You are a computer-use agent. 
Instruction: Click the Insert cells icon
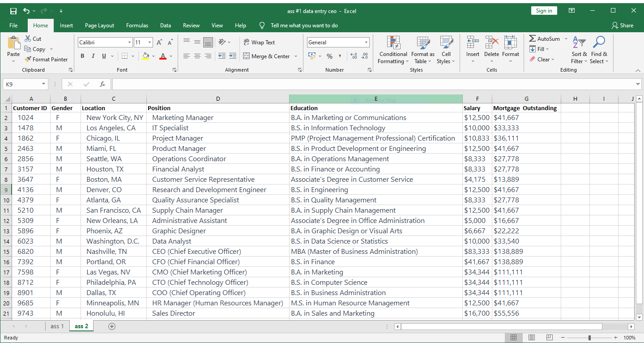click(473, 43)
